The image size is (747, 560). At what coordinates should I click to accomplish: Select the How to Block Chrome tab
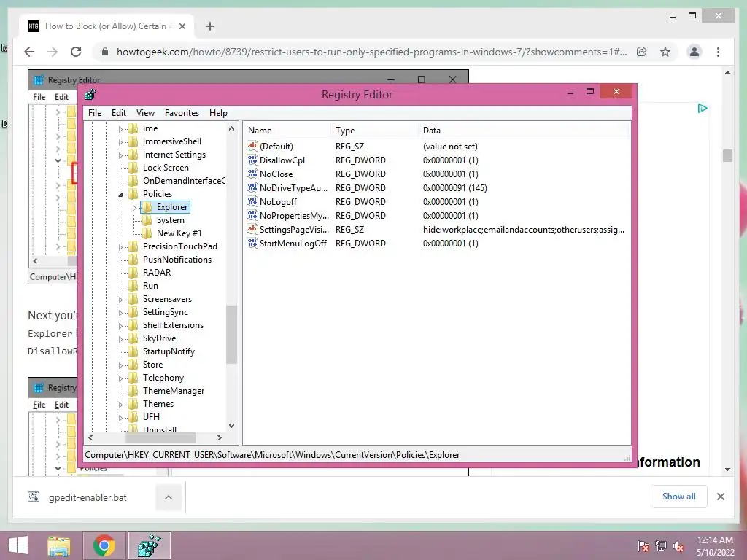tap(106, 26)
